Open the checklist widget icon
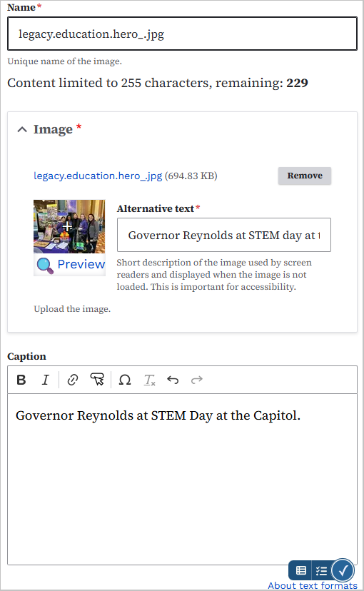The image size is (364, 591). [321, 570]
